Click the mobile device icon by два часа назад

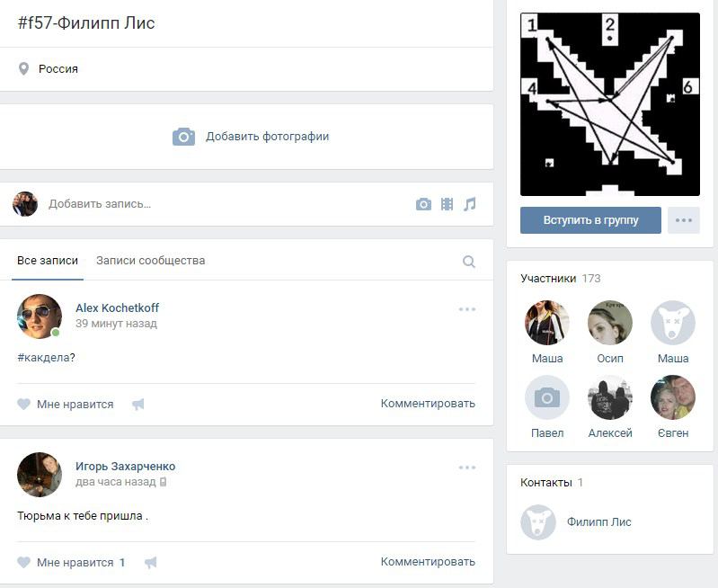(163, 482)
